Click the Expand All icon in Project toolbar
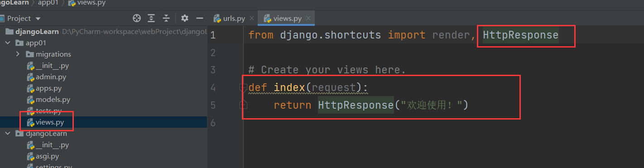The height and width of the screenshot is (168, 644). pyautogui.click(x=151, y=18)
